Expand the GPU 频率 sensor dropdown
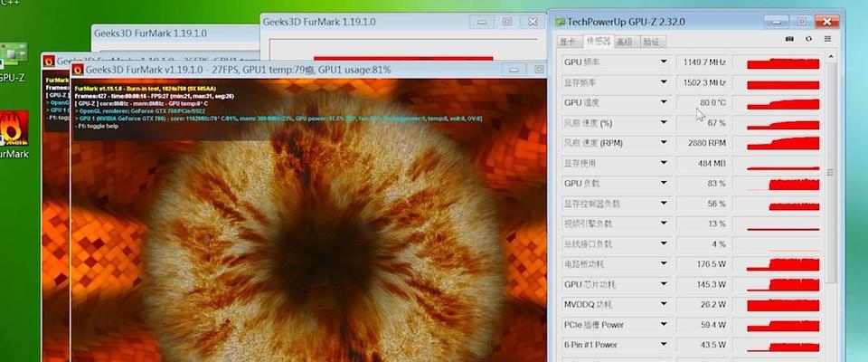 point(664,62)
